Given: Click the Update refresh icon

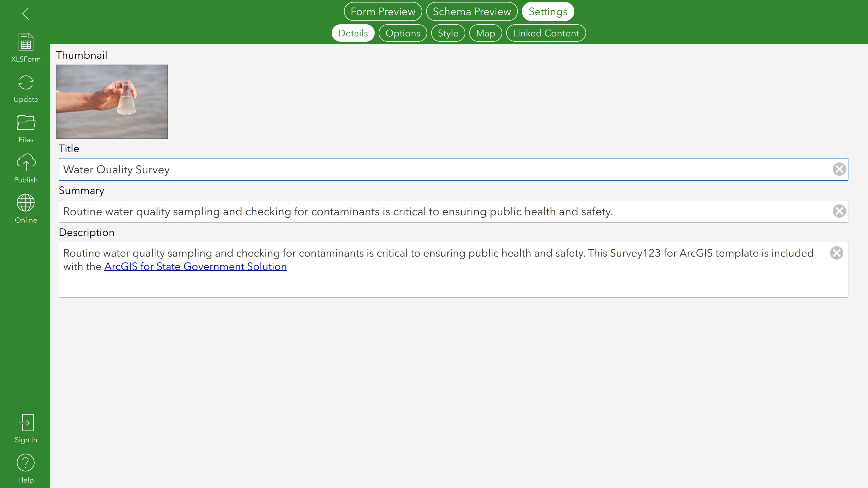Looking at the screenshot, I should click(x=26, y=82).
